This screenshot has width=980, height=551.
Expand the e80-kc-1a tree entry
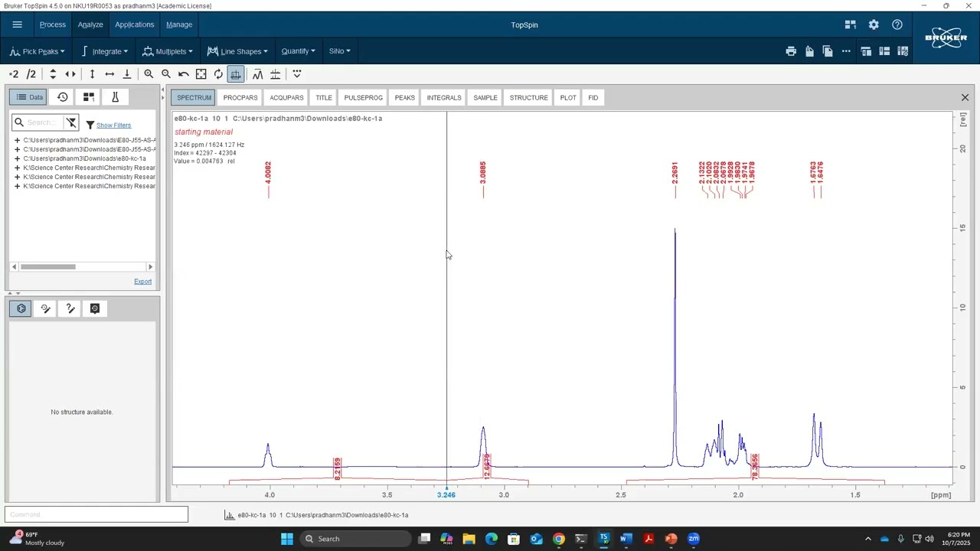17,158
